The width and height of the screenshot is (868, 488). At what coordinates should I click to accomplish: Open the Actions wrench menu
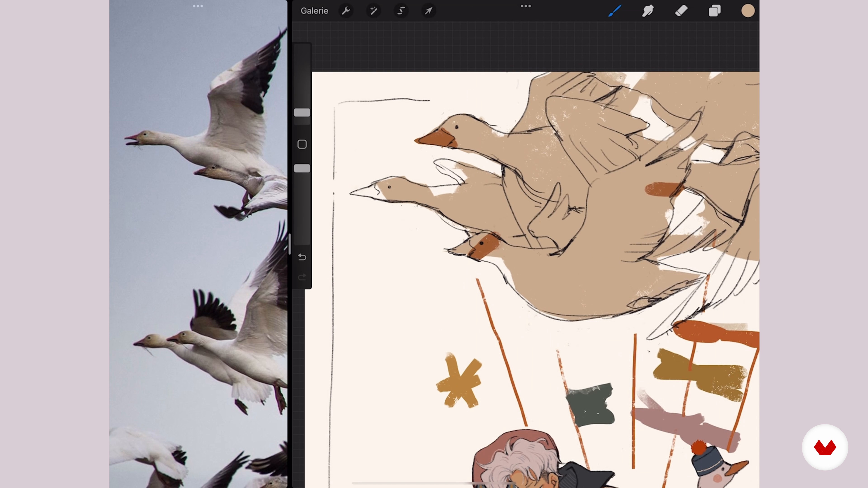[346, 11]
